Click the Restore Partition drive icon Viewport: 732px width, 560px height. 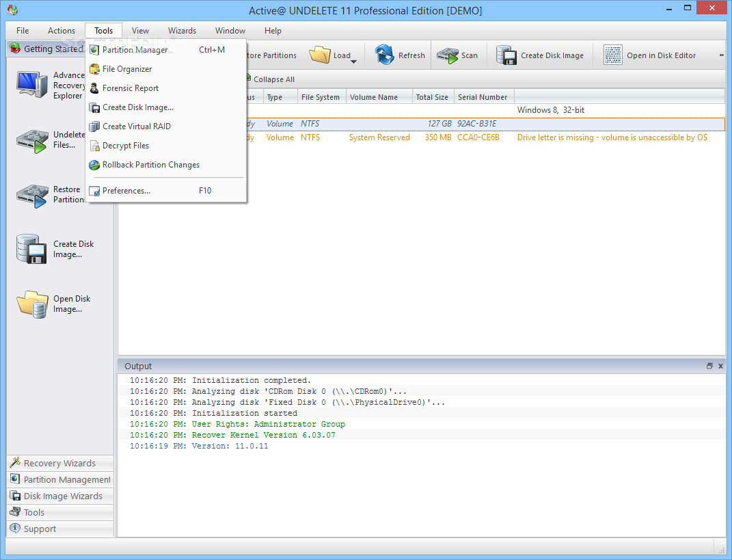tap(31, 196)
